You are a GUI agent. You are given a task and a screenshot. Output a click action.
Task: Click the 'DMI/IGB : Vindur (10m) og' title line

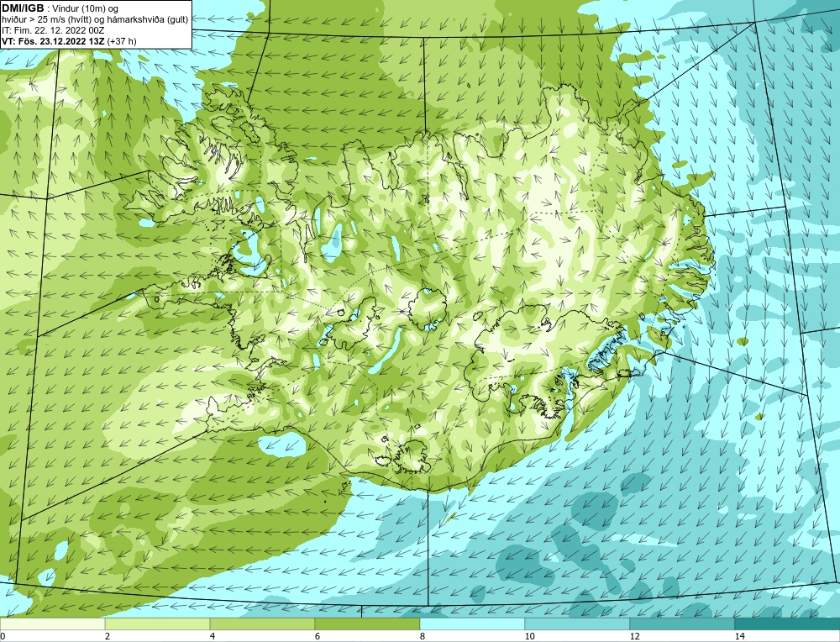[x=60, y=8]
